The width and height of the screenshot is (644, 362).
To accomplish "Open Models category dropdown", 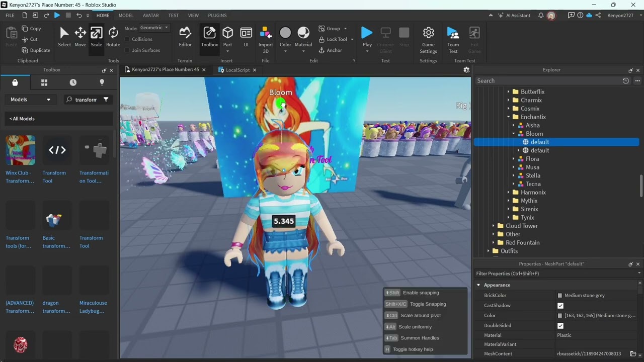I will 30,100.
